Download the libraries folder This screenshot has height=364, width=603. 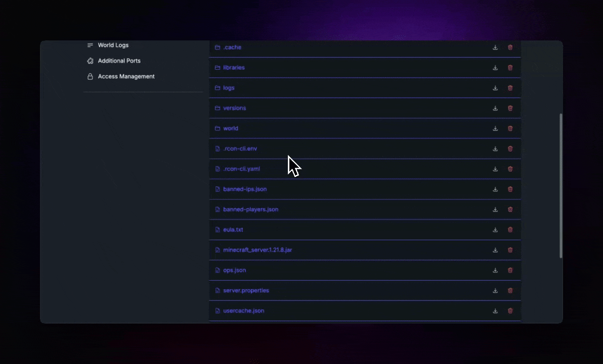495,68
